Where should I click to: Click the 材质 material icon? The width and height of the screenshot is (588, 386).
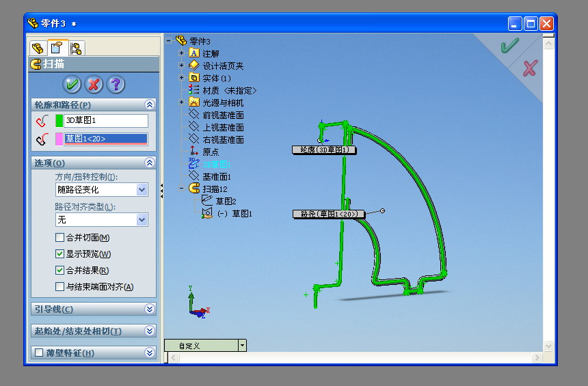click(194, 90)
